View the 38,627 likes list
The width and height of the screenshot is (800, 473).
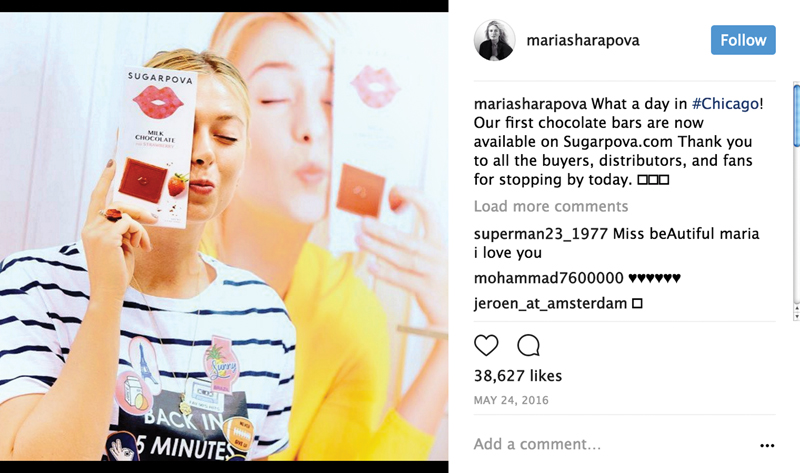pos(517,376)
